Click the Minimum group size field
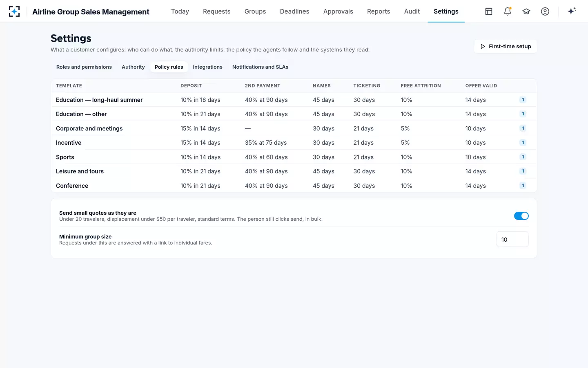Viewport: 588px width, 368px height. pyautogui.click(x=512, y=240)
